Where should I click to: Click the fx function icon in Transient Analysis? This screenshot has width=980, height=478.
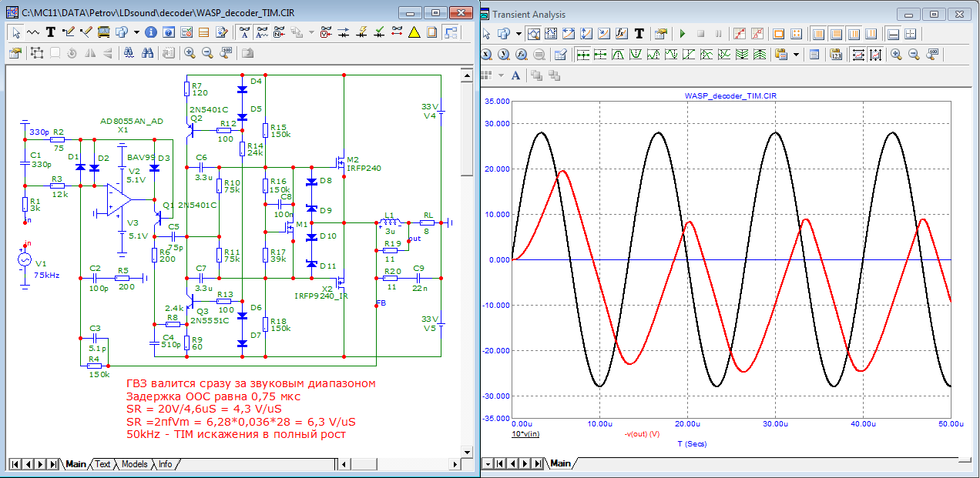click(x=621, y=34)
